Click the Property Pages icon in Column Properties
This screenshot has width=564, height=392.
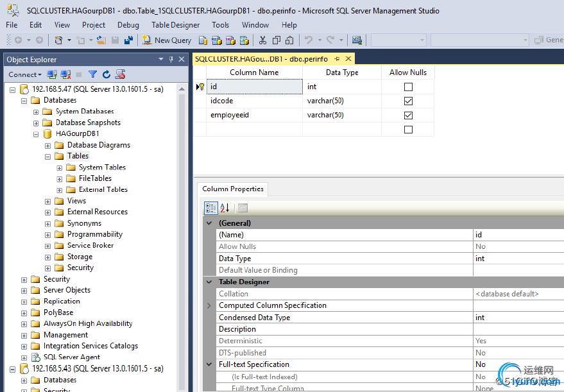243,208
